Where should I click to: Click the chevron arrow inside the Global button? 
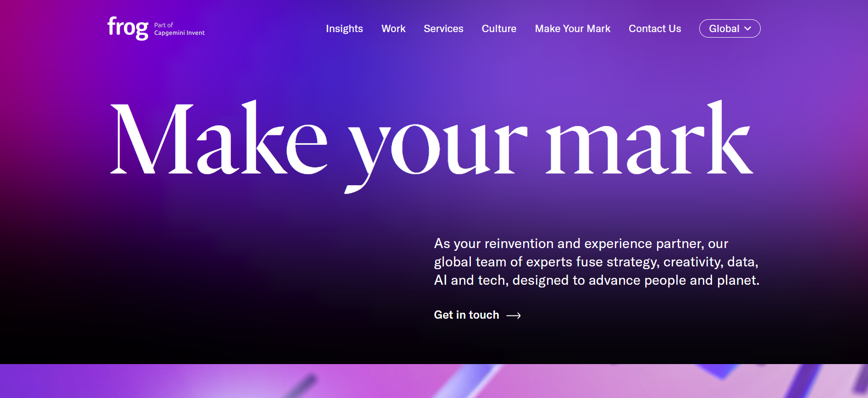coord(747,28)
